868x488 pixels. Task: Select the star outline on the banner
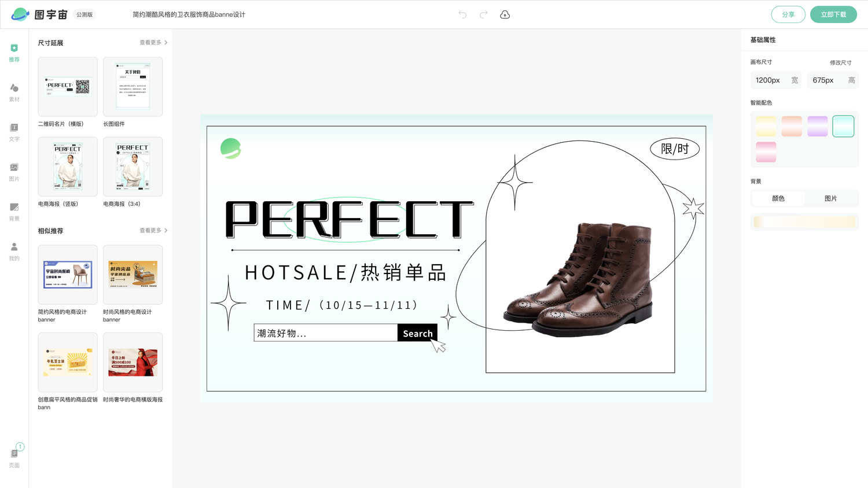pos(693,208)
